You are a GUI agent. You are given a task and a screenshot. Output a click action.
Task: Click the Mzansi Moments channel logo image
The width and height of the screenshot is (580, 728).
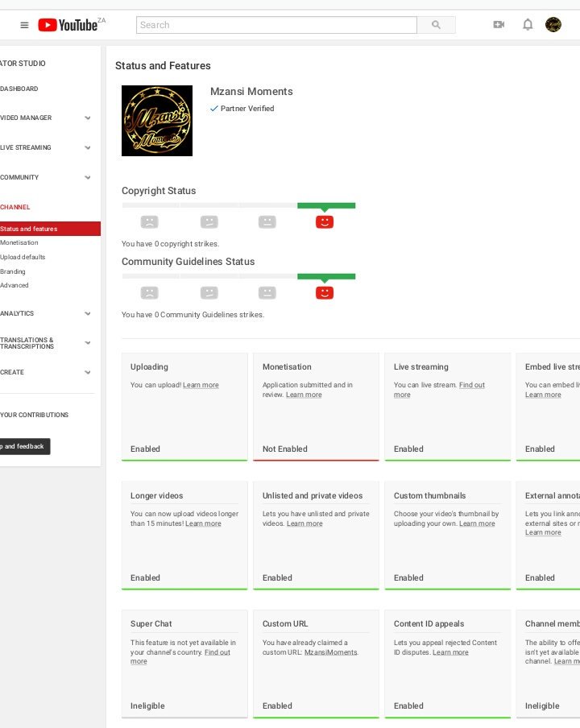coord(157,121)
